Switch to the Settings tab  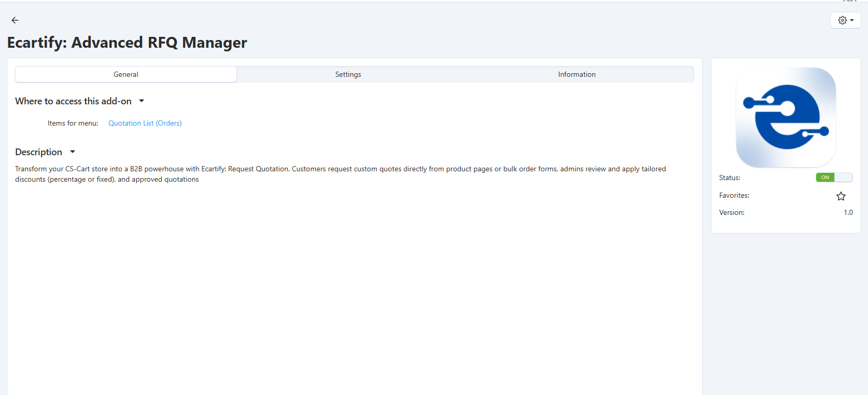tap(348, 74)
